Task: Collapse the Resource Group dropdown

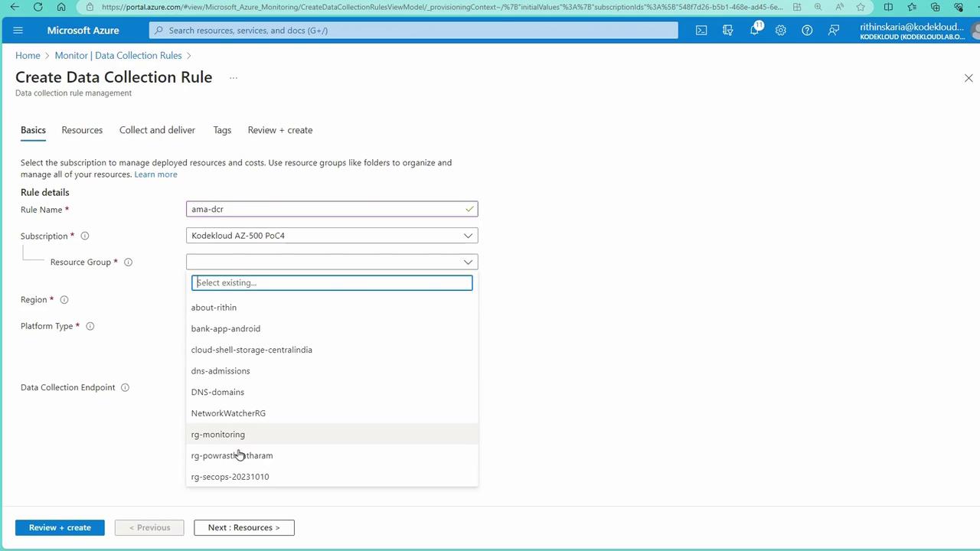Action: (332, 262)
